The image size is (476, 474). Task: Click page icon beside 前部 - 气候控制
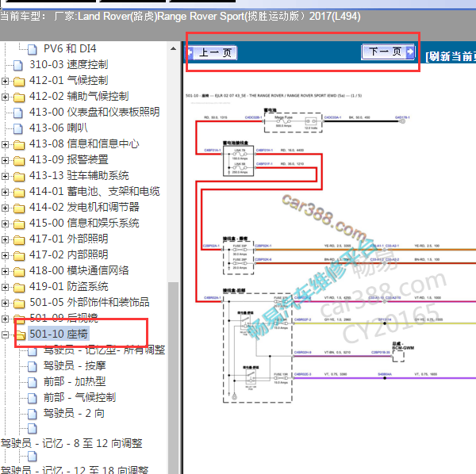(x=33, y=398)
